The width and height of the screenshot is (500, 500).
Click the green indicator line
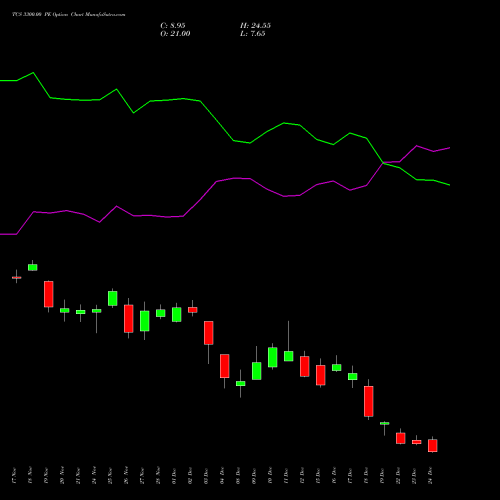[x=217, y=121]
